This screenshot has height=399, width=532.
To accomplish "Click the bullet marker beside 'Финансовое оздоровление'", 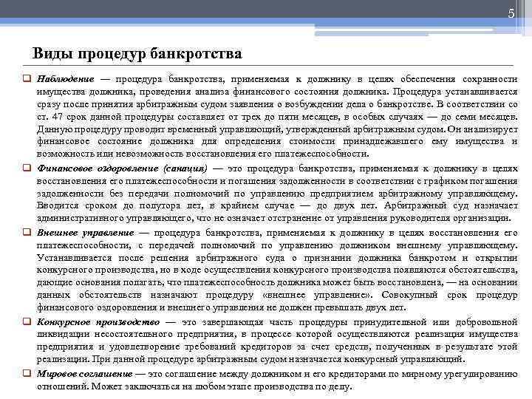I will tap(27, 168).
